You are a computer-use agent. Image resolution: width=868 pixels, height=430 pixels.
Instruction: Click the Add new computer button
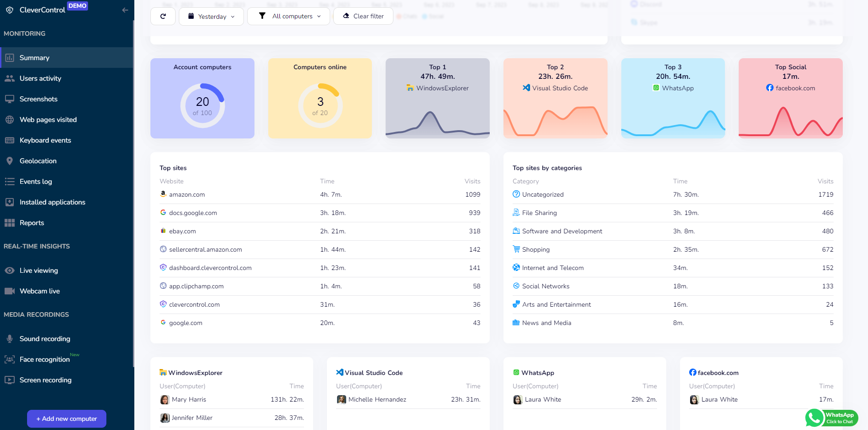coord(66,419)
